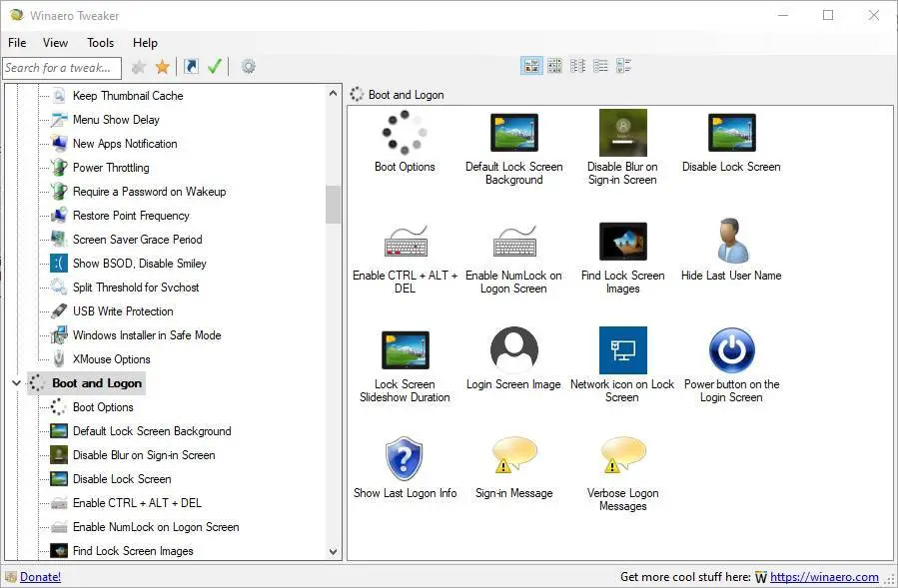Select Verbose Logon Messages icon
Viewport: 898px width, 588px height.
click(x=622, y=455)
